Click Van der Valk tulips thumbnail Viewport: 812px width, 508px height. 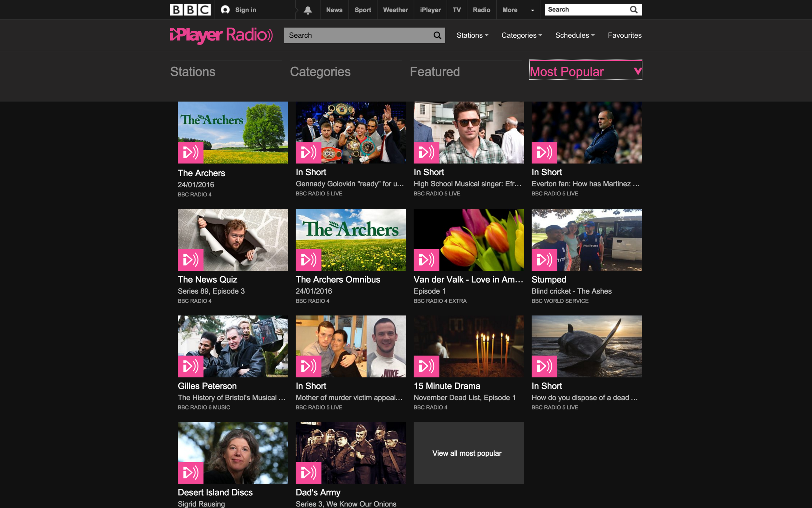(469, 240)
